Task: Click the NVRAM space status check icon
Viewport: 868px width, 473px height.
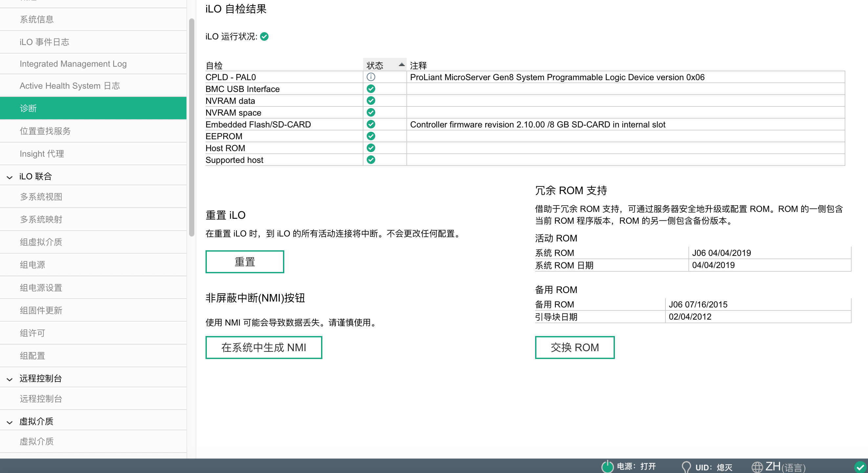Action: 371,112
